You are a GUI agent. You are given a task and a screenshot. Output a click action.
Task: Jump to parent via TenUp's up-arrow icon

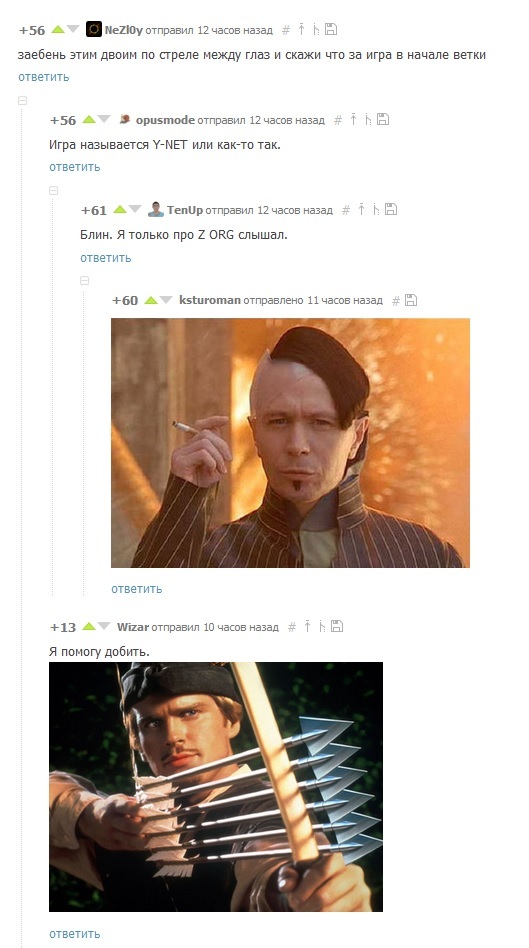[x=362, y=209]
